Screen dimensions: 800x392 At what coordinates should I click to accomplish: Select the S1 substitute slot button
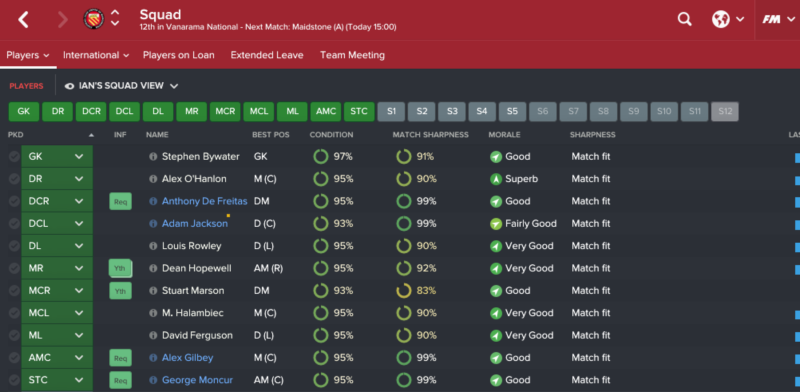pos(391,112)
